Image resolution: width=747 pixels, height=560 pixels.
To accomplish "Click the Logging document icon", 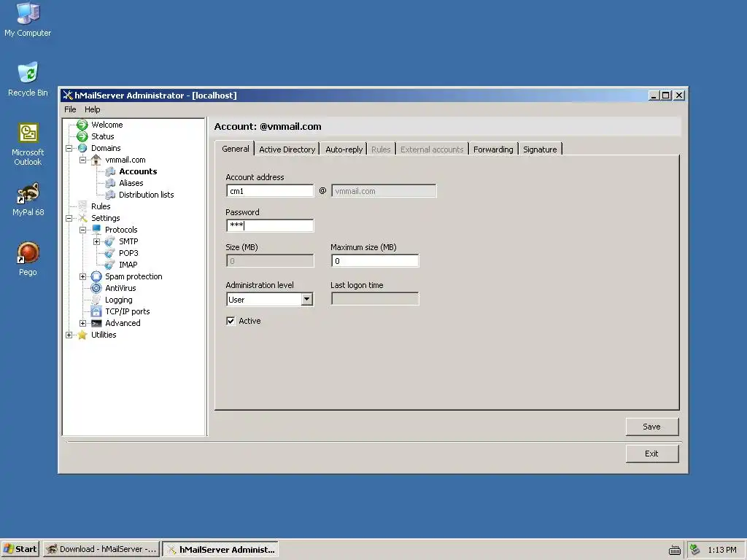I will (x=96, y=300).
